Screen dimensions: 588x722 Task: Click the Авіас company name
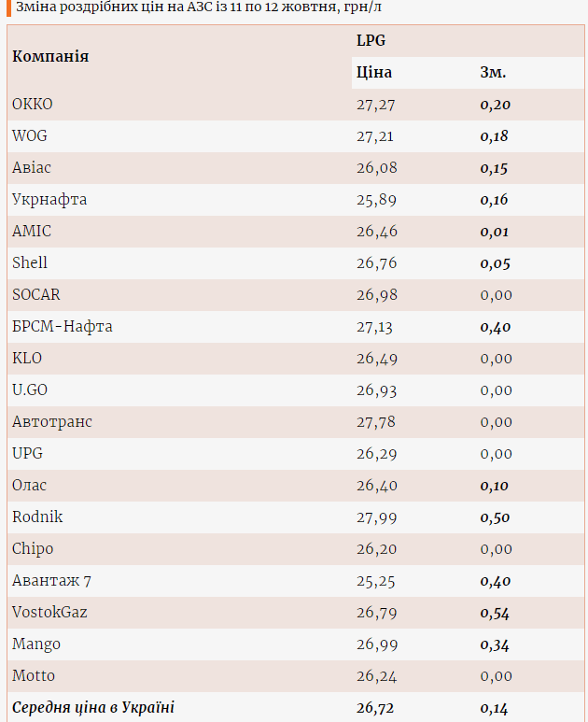(x=32, y=168)
